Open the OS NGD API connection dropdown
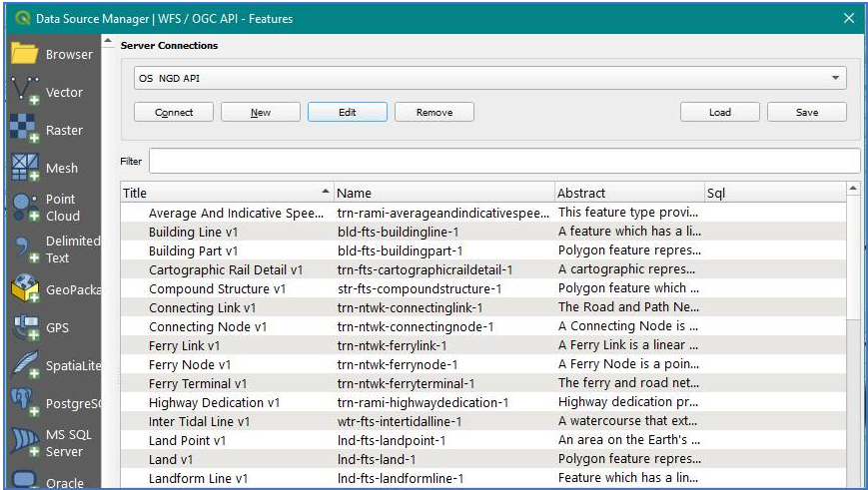 (489, 78)
